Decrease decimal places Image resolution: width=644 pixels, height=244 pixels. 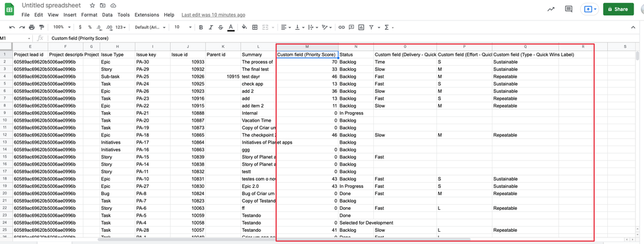click(99, 28)
